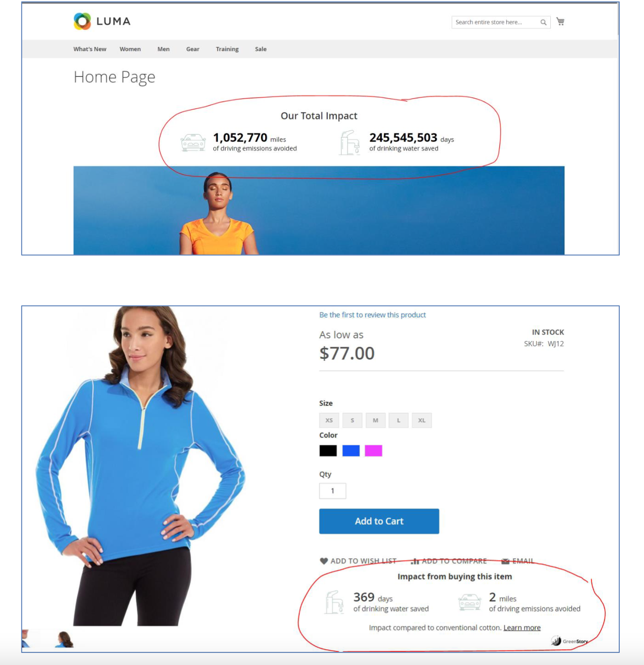Click the faucet icon beside 245,545,503 days
Viewport: 644px width, 665px height.
click(x=349, y=143)
